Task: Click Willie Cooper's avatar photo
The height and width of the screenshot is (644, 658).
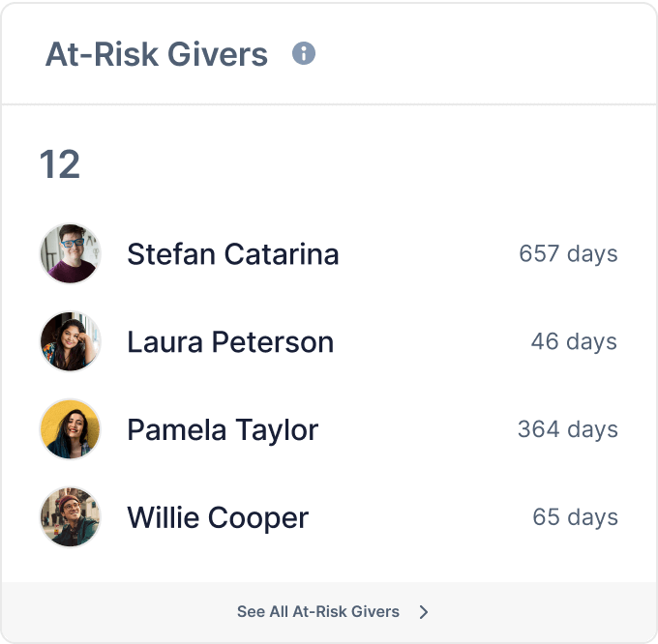Action: point(70,517)
